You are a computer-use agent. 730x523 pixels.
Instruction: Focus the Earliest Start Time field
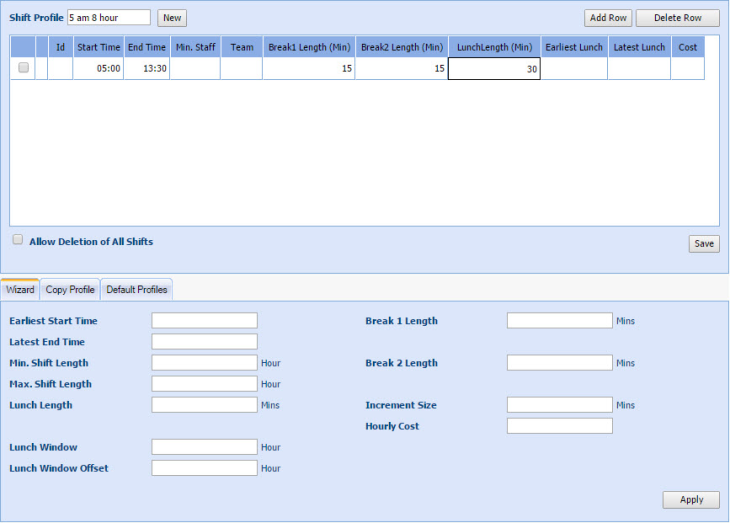pos(204,321)
